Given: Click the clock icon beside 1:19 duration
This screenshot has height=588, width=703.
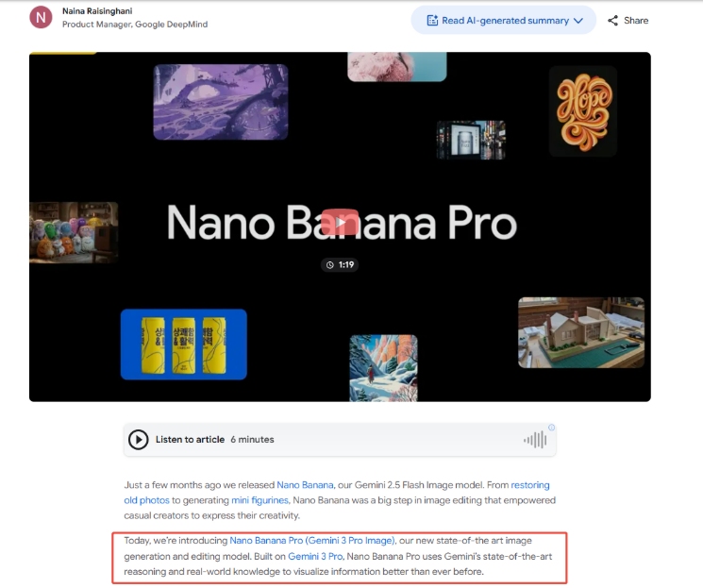Looking at the screenshot, I should point(330,265).
